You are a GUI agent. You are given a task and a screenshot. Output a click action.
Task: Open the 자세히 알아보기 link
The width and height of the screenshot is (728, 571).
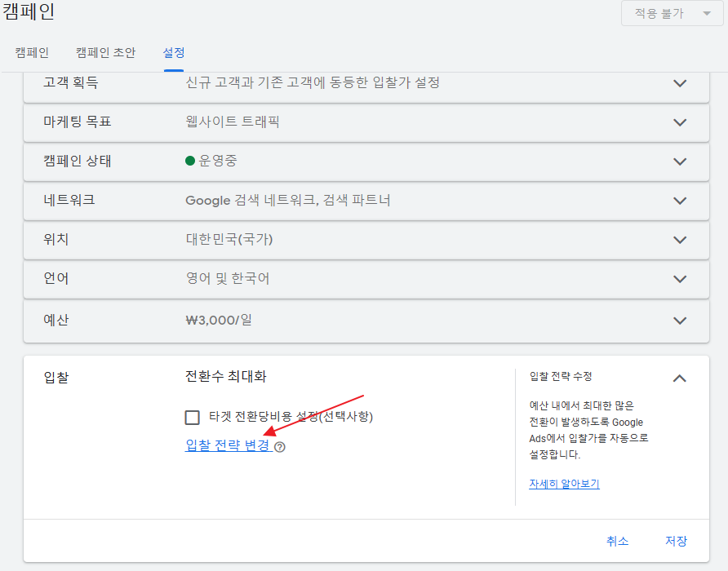[x=564, y=484]
